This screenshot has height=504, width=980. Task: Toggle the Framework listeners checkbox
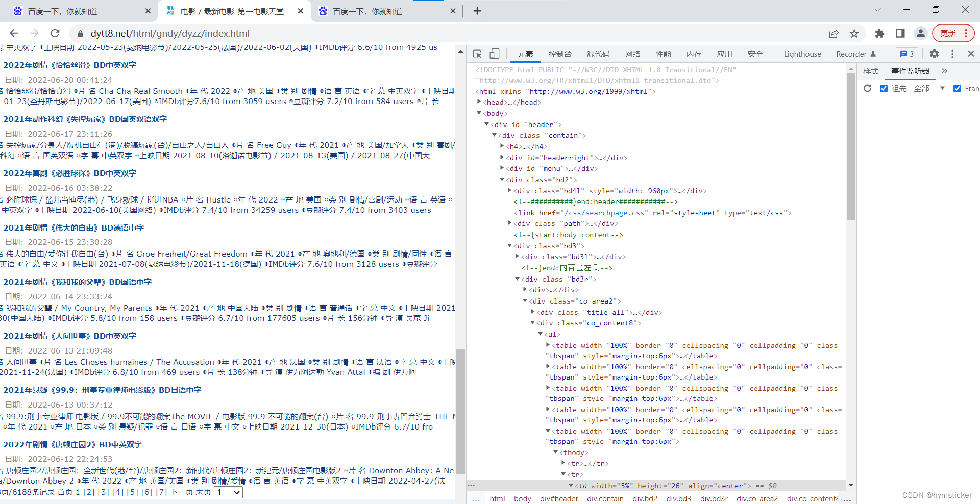[x=957, y=88]
